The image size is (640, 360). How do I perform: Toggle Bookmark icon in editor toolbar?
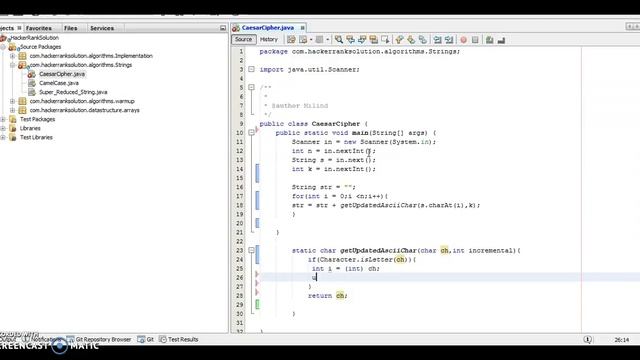point(423,40)
